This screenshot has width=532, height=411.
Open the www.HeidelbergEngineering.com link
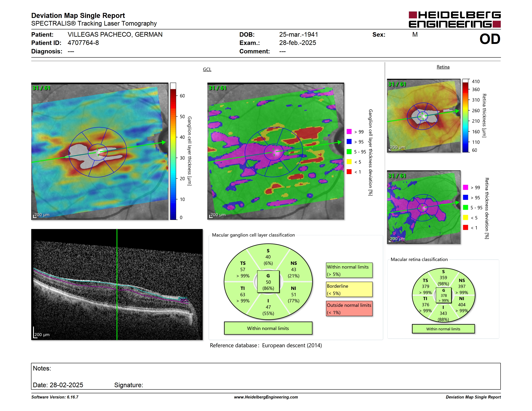coord(266,397)
